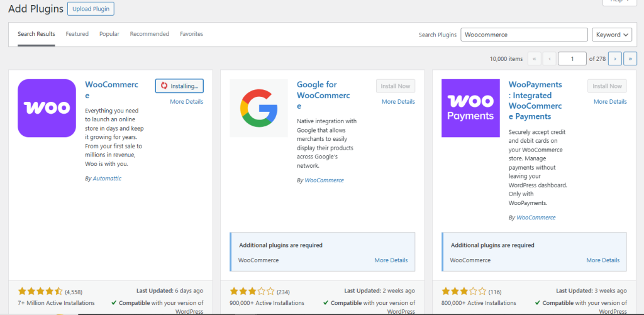This screenshot has height=315, width=644.
Task: Click the current page number field
Action: (x=572, y=58)
